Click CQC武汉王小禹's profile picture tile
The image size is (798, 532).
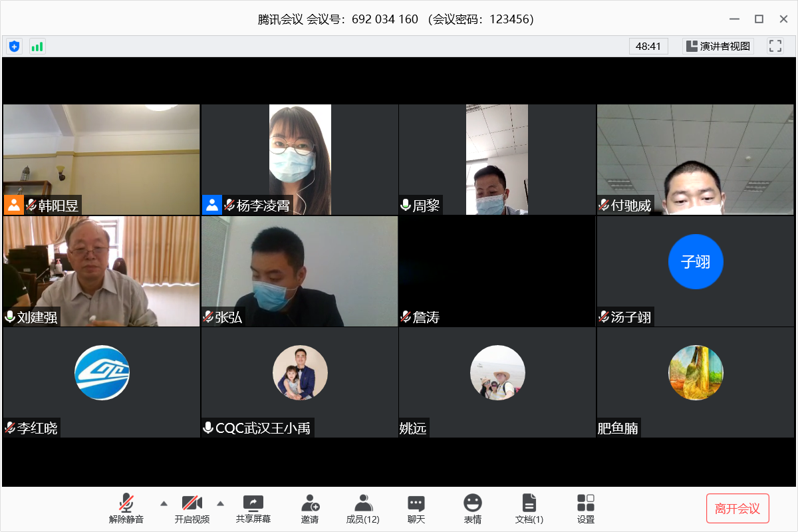coord(300,373)
